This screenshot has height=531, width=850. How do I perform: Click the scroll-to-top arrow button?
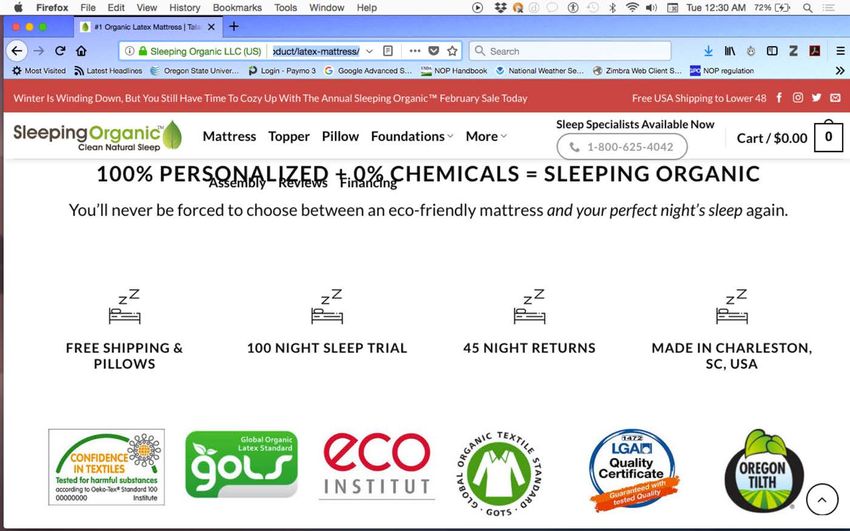pyautogui.click(x=822, y=500)
